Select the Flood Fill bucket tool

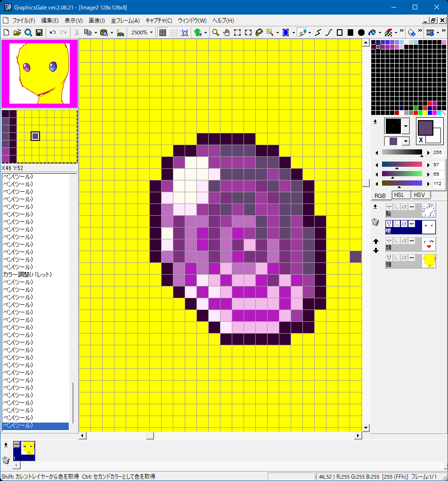[x=372, y=33]
